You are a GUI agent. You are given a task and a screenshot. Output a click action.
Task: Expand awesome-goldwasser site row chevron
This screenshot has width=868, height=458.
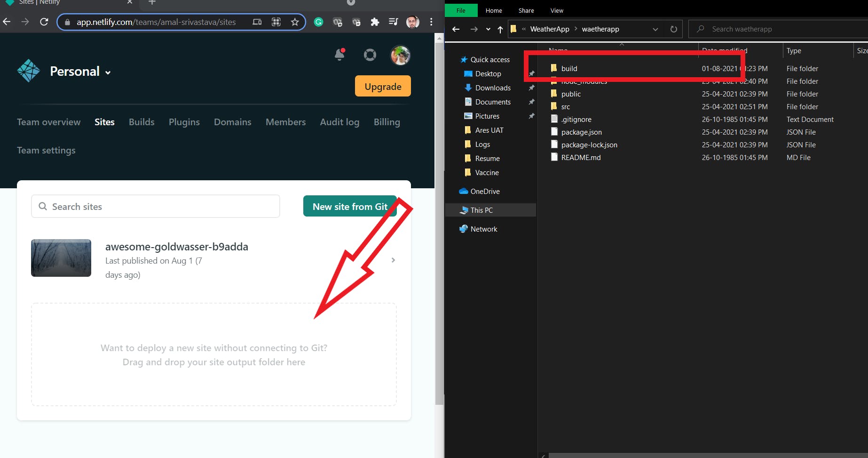coord(393,260)
